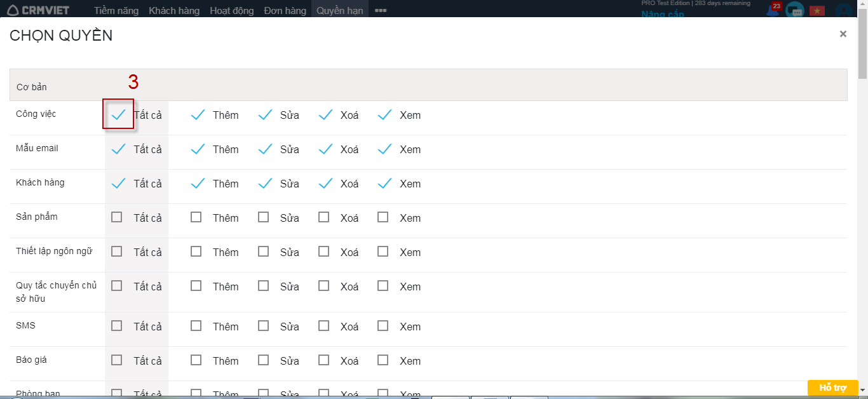This screenshot has width=868, height=399.
Task: Click the CRMVIET logo
Action: [38, 10]
